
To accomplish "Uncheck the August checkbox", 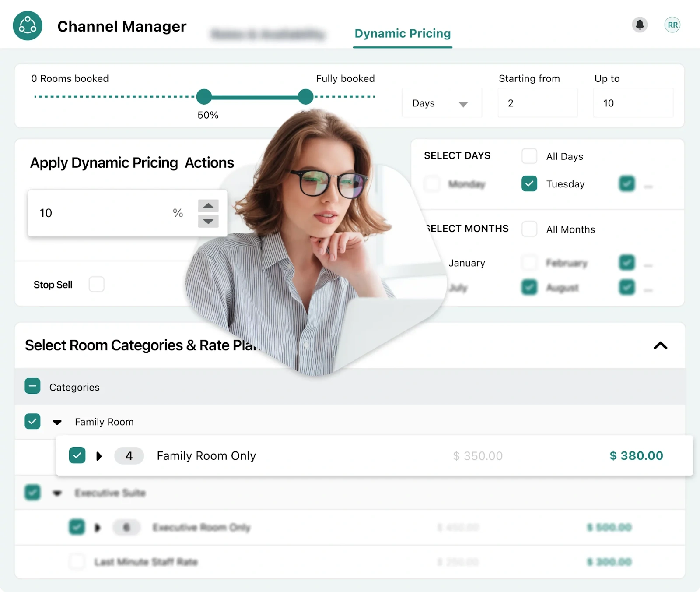I will pos(529,287).
